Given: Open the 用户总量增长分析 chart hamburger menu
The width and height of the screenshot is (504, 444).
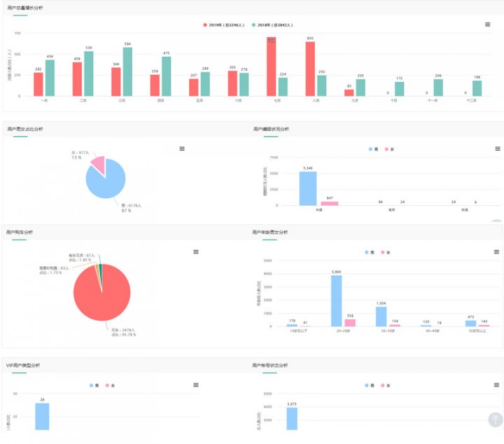Looking at the screenshot, I should (487, 25).
